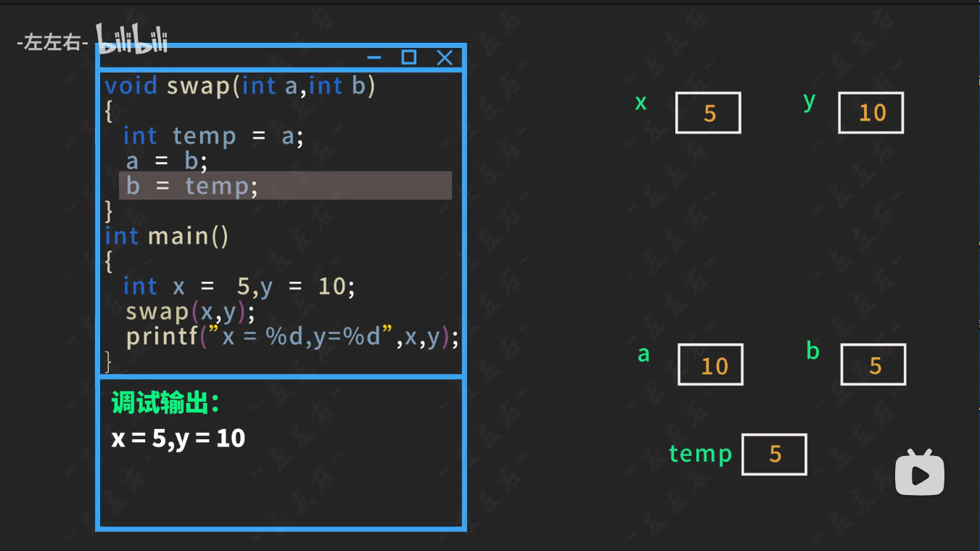Click the bilibili TV play icon
Image resolution: width=980 pixels, height=551 pixels.
click(x=919, y=473)
